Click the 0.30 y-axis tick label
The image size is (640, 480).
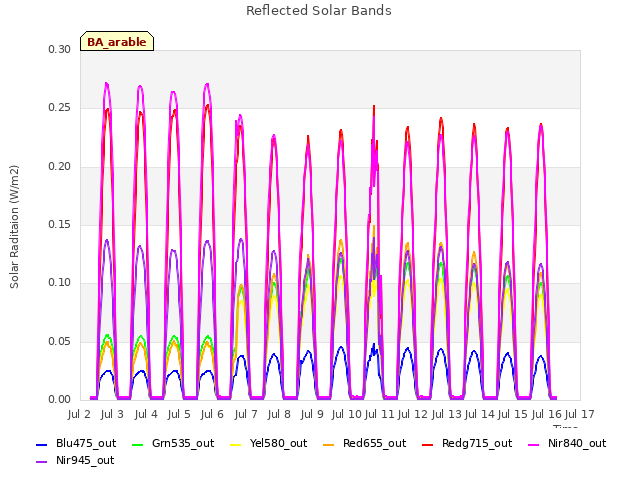pos(60,49)
